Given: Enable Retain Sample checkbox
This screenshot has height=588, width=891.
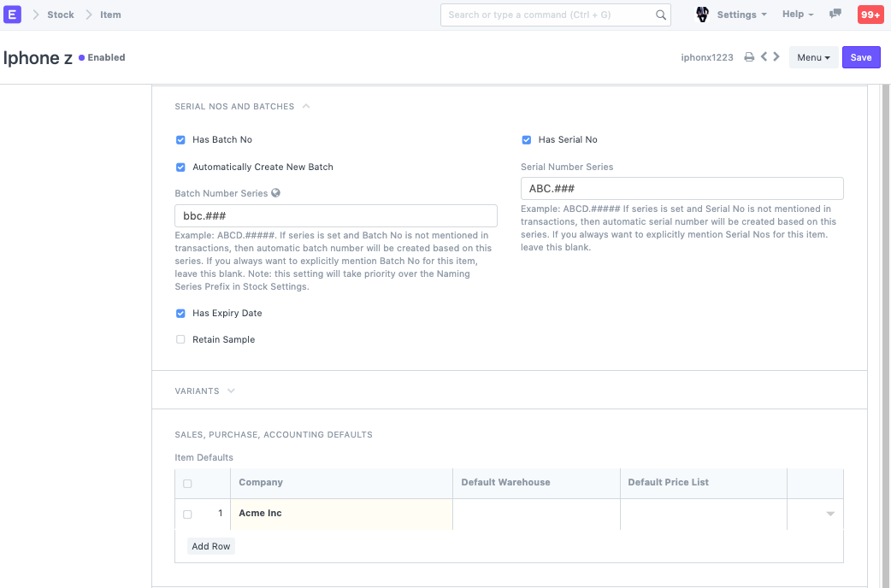Looking at the screenshot, I should click(x=180, y=340).
